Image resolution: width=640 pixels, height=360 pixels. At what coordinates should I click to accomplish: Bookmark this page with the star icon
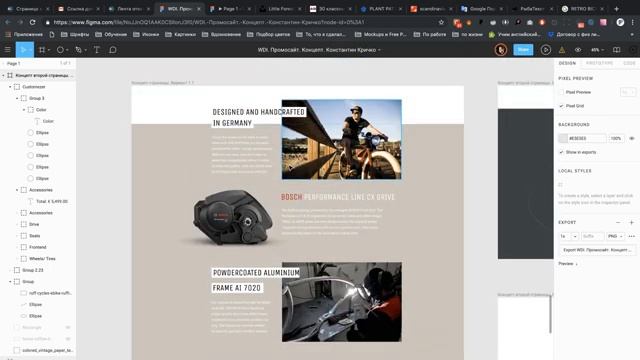point(441,22)
